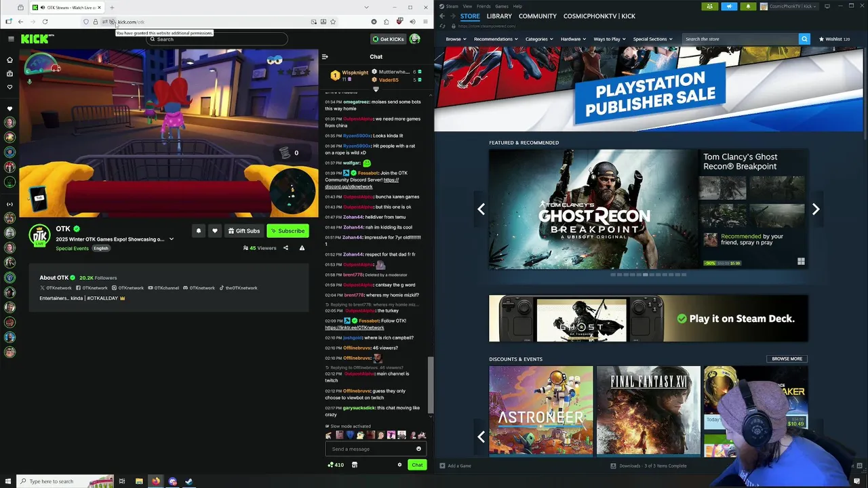The height and width of the screenshot is (488, 868).
Task: Expand Steam Categories dropdown
Action: tap(538, 39)
